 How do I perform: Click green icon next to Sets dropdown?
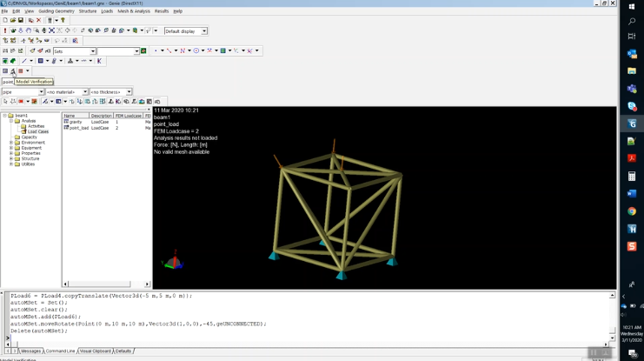(x=143, y=51)
